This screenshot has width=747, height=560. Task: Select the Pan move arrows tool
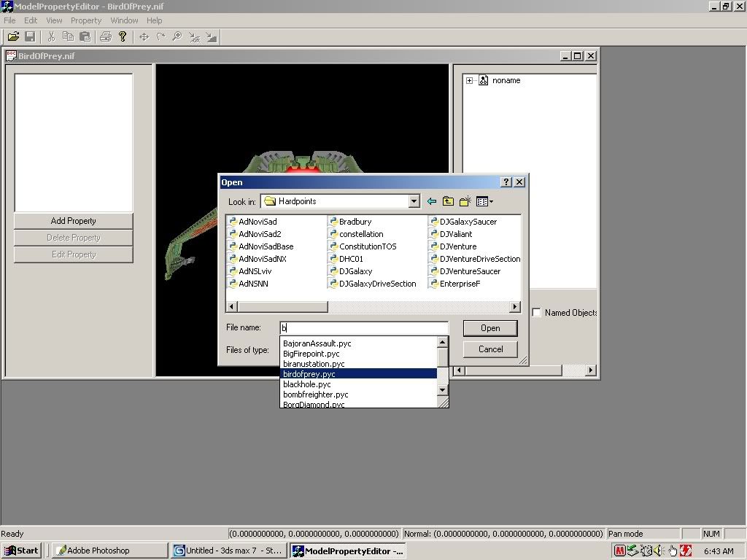coord(144,36)
